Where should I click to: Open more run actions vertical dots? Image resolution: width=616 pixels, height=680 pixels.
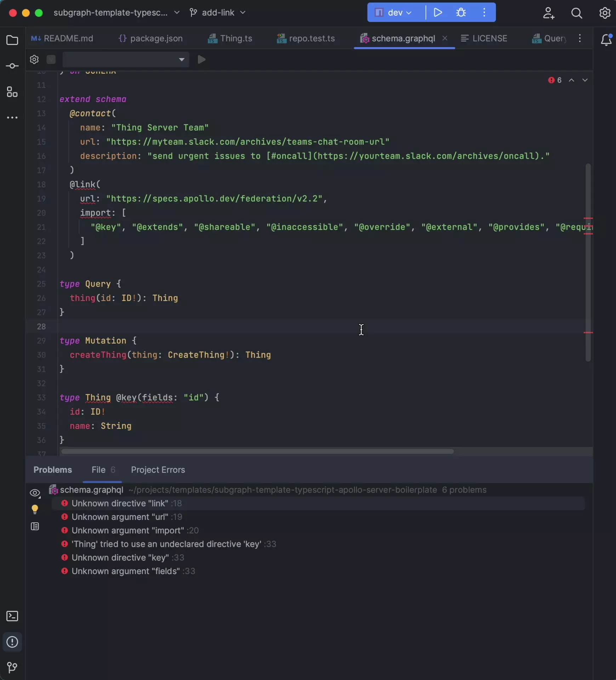pyautogui.click(x=484, y=13)
